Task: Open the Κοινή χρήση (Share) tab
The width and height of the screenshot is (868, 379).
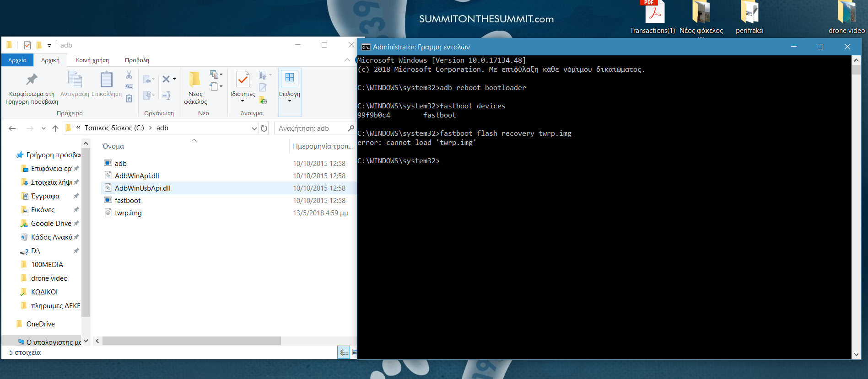Action: (92, 60)
